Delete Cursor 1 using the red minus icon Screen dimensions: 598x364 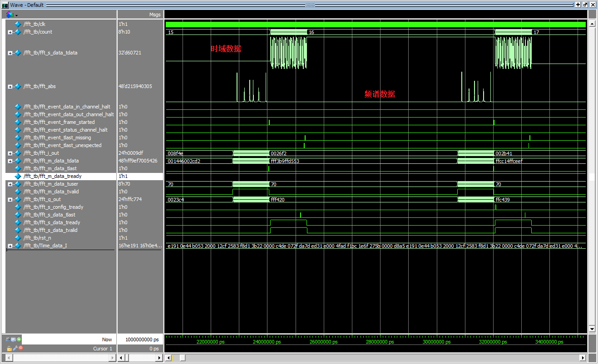[21, 349]
